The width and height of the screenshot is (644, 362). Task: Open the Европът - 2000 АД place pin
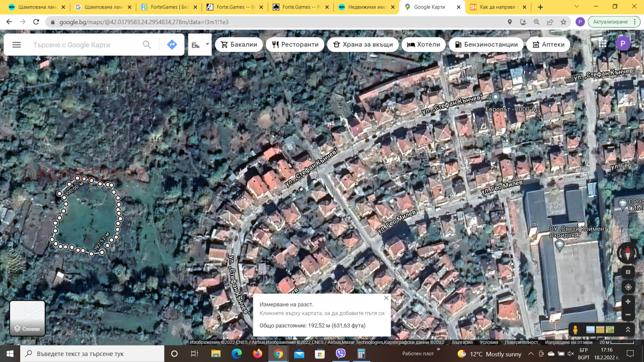click(x=496, y=98)
